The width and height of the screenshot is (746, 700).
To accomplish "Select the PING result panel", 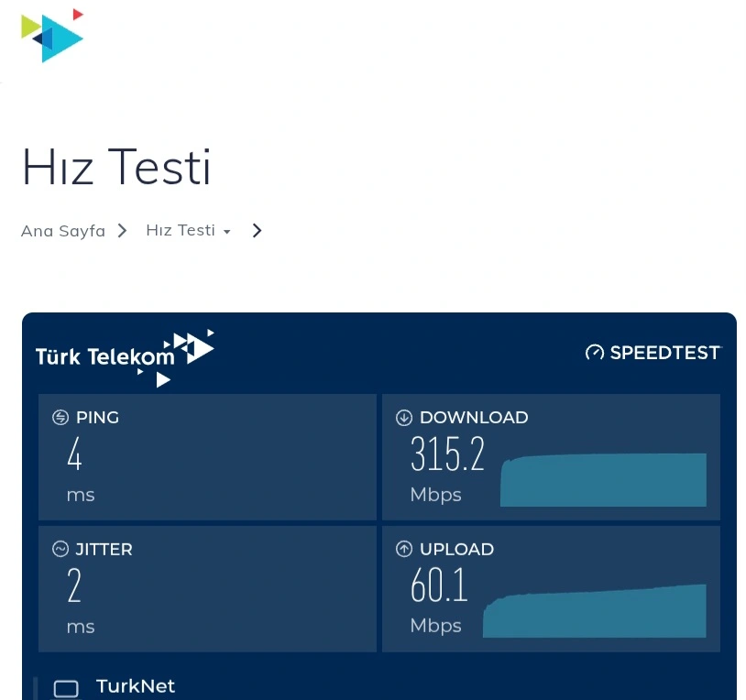I will point(207,457).
